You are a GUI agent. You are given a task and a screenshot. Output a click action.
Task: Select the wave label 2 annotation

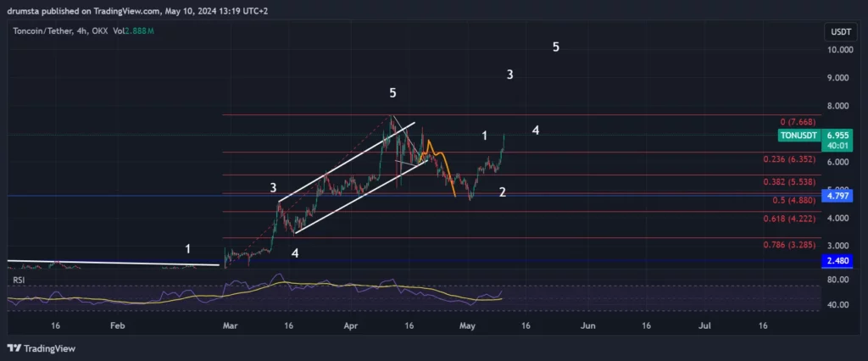click(x=502, y=192)
